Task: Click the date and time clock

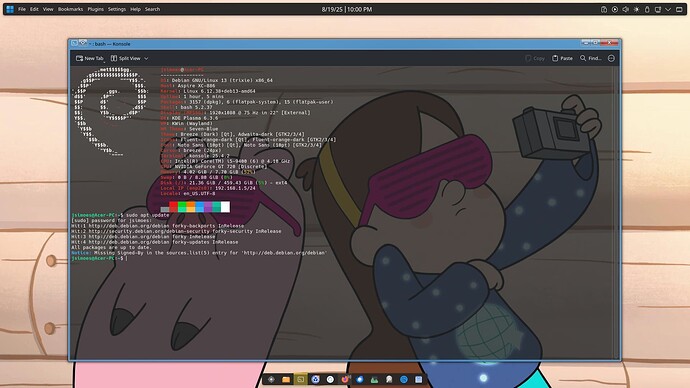Action: [347, 9]
